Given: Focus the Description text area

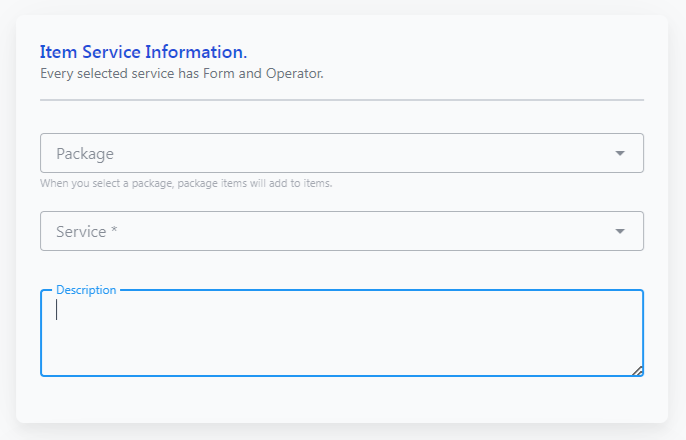Looking at the screenshot, I should coord(342,333).
